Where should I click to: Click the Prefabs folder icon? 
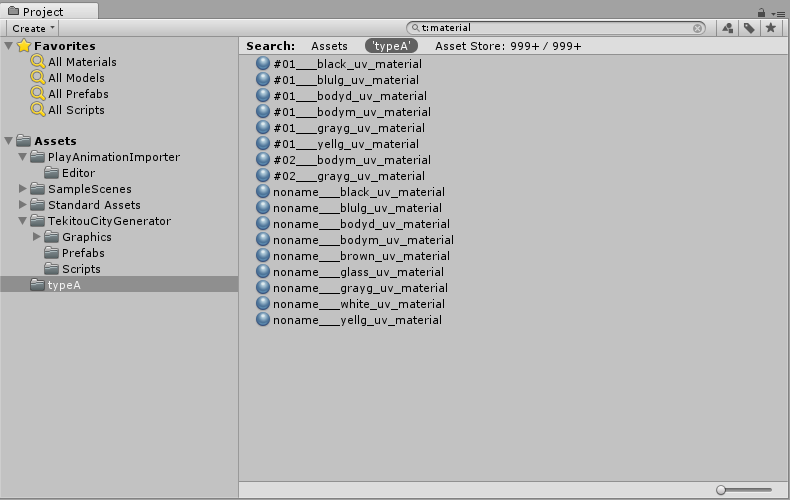tap(51, 253)
